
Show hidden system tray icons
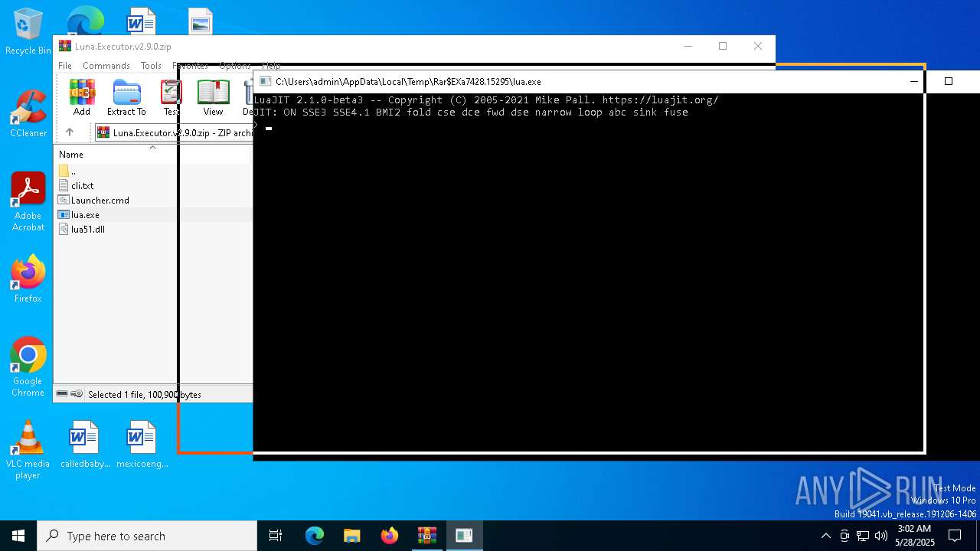pos(825,536)
